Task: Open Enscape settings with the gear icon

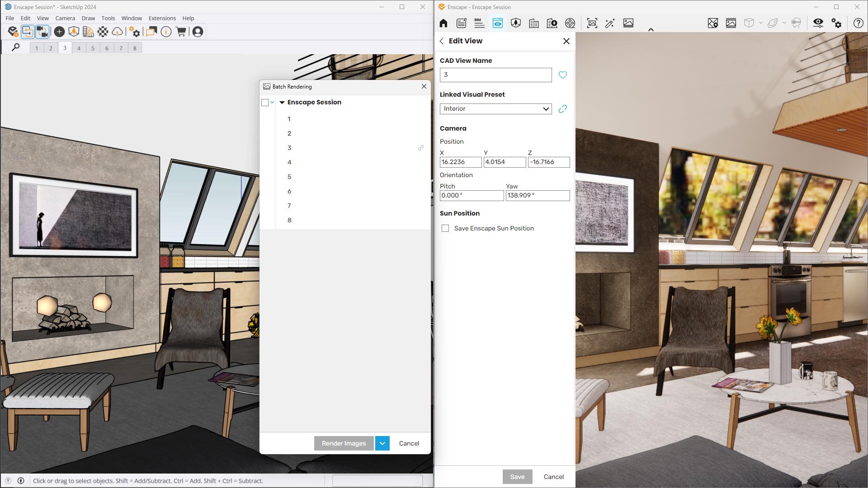Action: [x=837, y=23]
